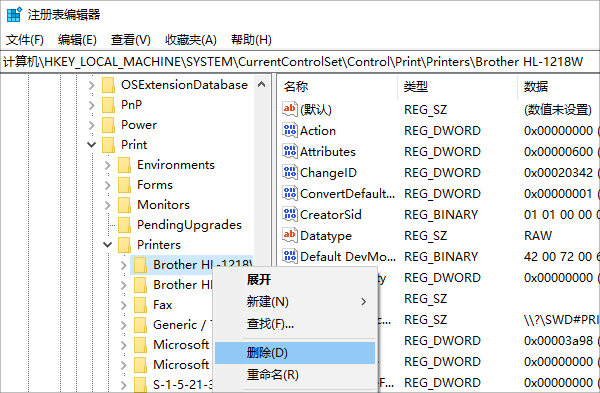Open the 文件(F) menu
The height and width of the screenshot is (393, 600).
coord(25,39)
